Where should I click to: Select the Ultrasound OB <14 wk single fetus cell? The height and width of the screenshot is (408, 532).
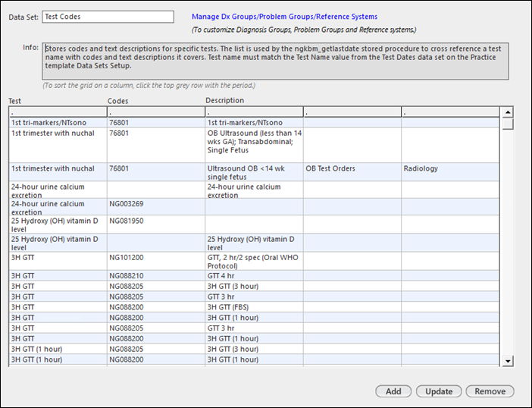(x=254, y=171)
